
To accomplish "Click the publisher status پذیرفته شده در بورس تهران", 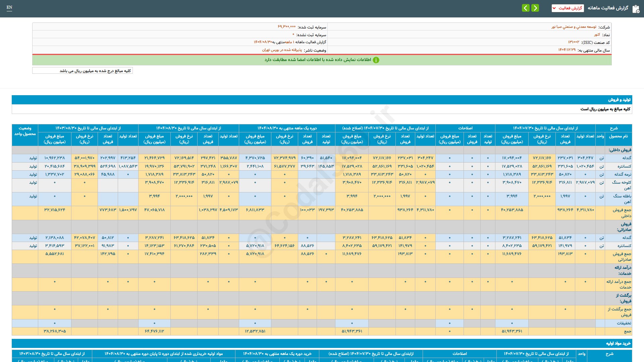I will [282, 50].
